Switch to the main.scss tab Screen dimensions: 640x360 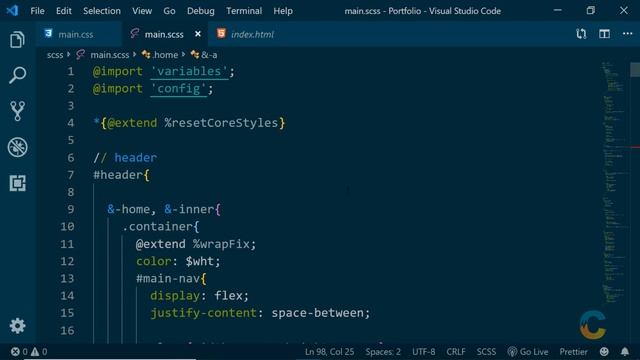point(164,34)
